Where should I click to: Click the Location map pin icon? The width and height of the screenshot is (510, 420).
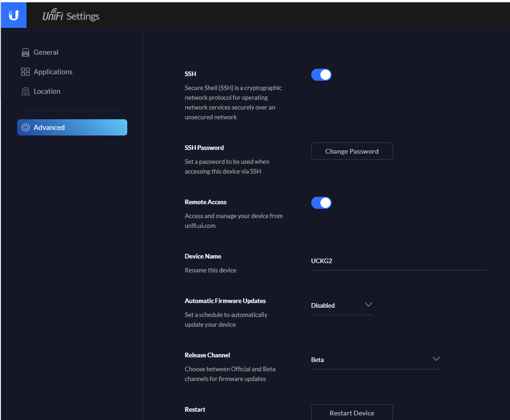(x=26, y=91)
